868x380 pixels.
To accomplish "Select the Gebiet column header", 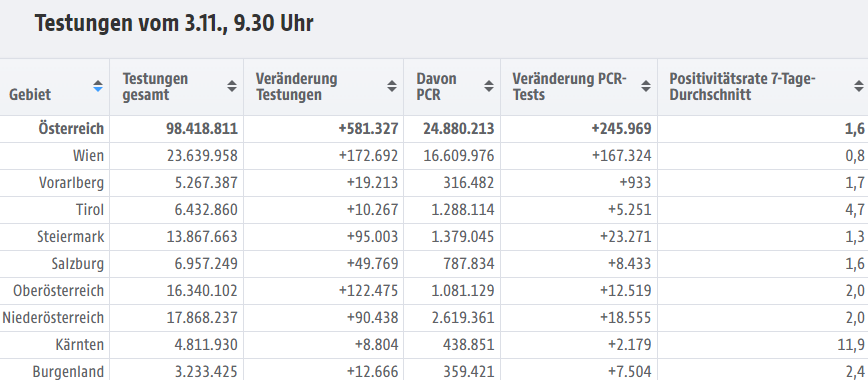I will (x=30, y=94).
